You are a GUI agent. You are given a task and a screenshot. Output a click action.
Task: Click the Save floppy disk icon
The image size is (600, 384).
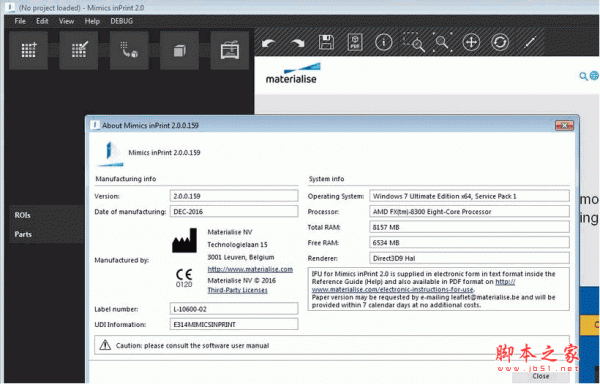[326, 42]
